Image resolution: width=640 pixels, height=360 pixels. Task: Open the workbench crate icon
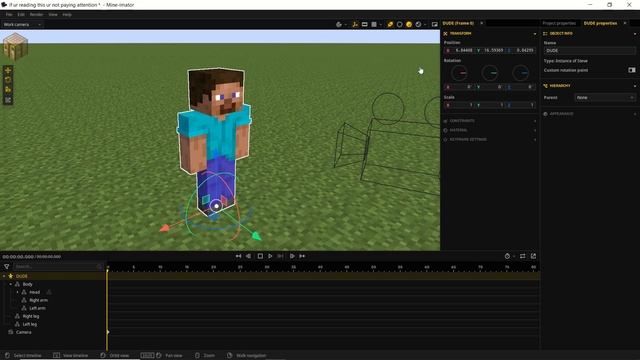pyautogui.click(x=16, y=47)
